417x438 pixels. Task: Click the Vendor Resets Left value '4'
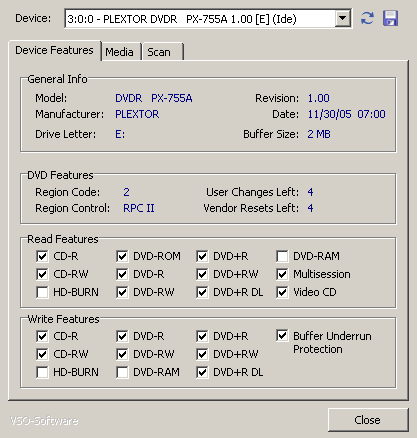point(310,208)
